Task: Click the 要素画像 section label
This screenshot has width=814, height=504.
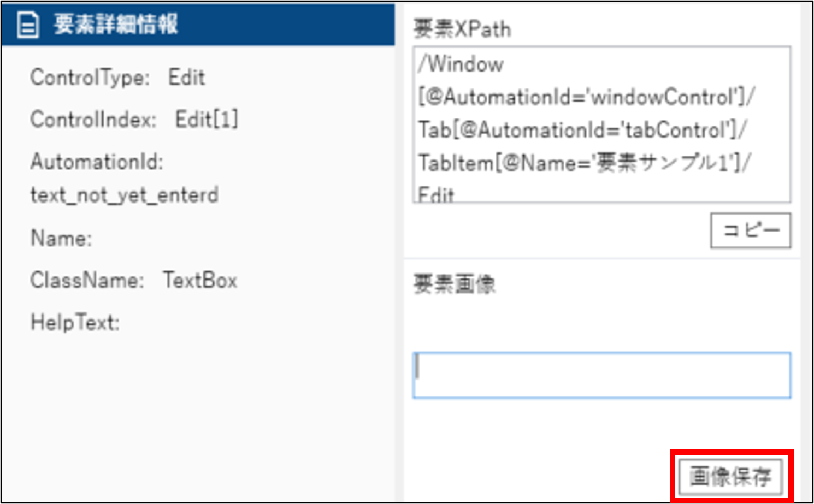Action: (454, 284)
